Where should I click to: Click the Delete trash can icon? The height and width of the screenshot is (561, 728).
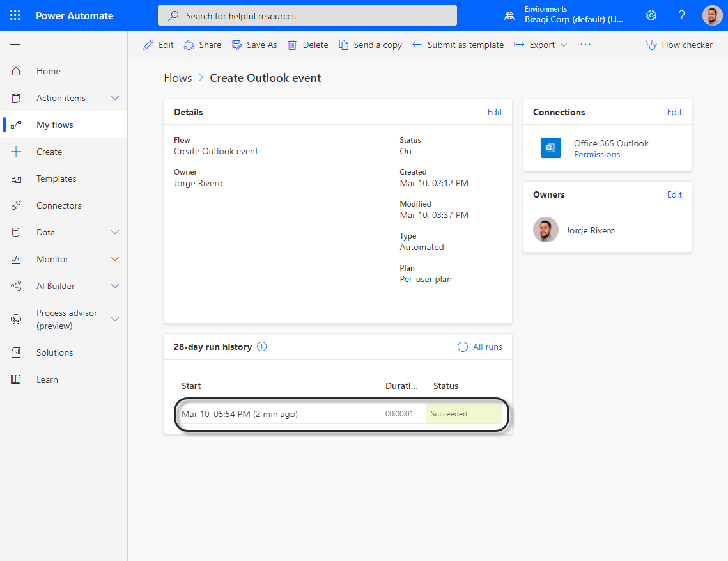[x=292, y=45]
